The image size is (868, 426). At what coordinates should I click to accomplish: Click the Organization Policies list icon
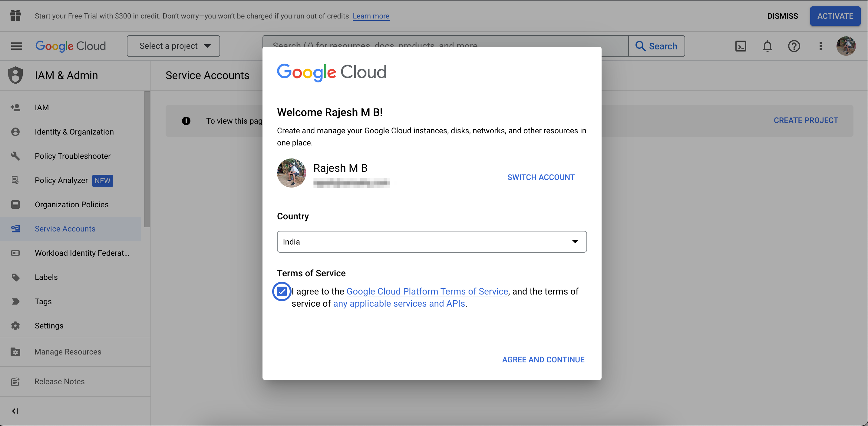click(15, 205)
